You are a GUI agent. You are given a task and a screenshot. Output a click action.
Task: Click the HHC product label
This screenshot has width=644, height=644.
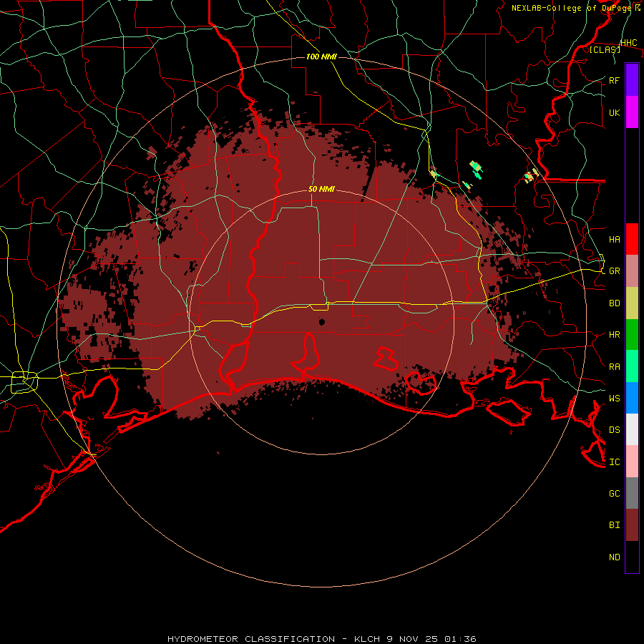point(628,43)
